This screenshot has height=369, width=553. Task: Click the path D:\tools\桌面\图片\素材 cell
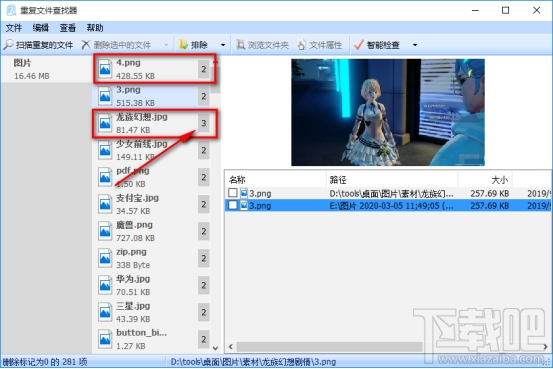pyautogui.click(x=391, y=193)
